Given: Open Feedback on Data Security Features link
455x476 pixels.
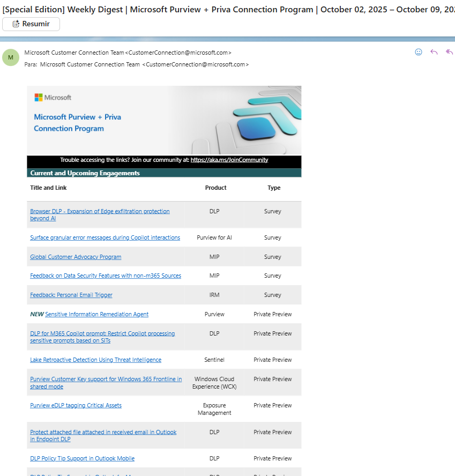Looking at the screenshot, I should point(106,276).
